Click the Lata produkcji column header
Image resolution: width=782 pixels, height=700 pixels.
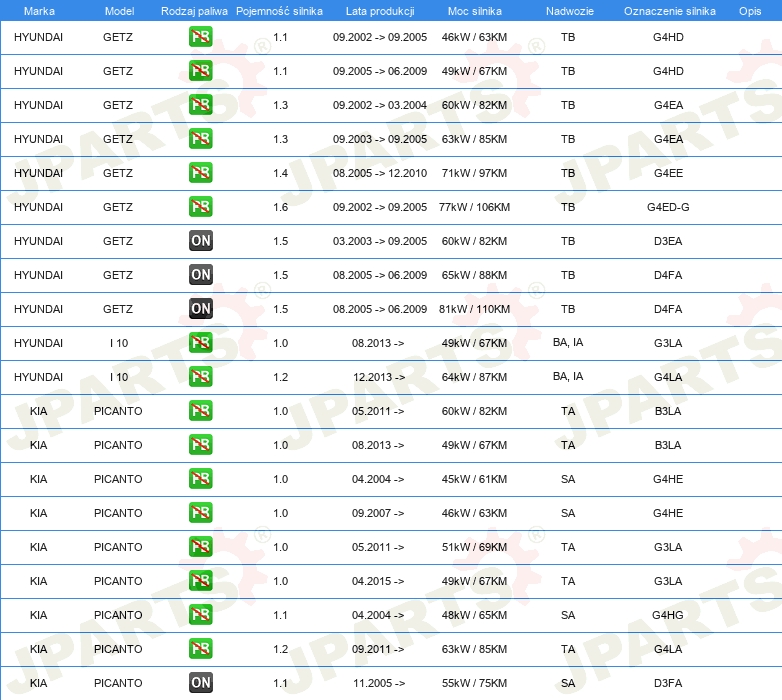pos(380,11)
